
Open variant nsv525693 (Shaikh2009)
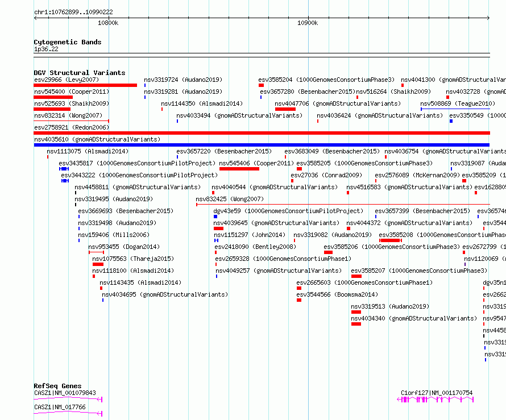(72, 103)
